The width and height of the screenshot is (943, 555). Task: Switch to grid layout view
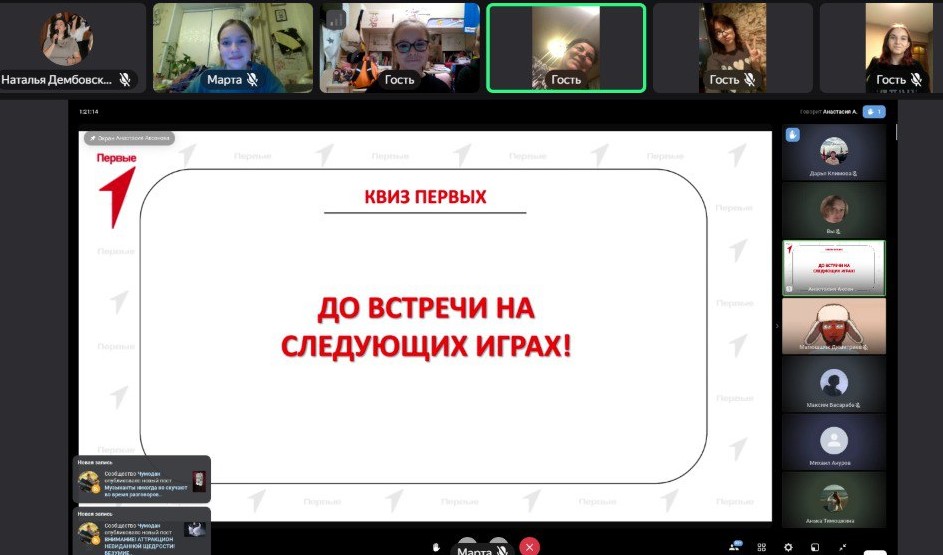click(762, 547)
